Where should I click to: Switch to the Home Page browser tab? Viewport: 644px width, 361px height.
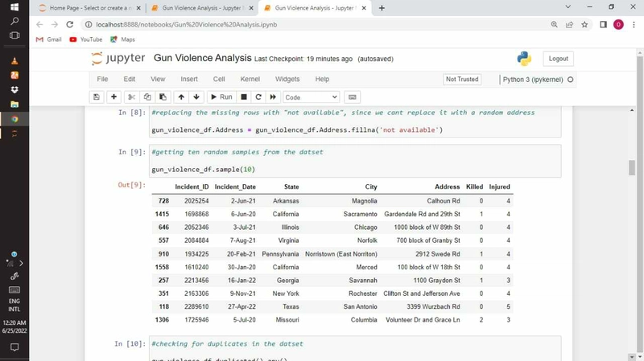click(89, 8)
